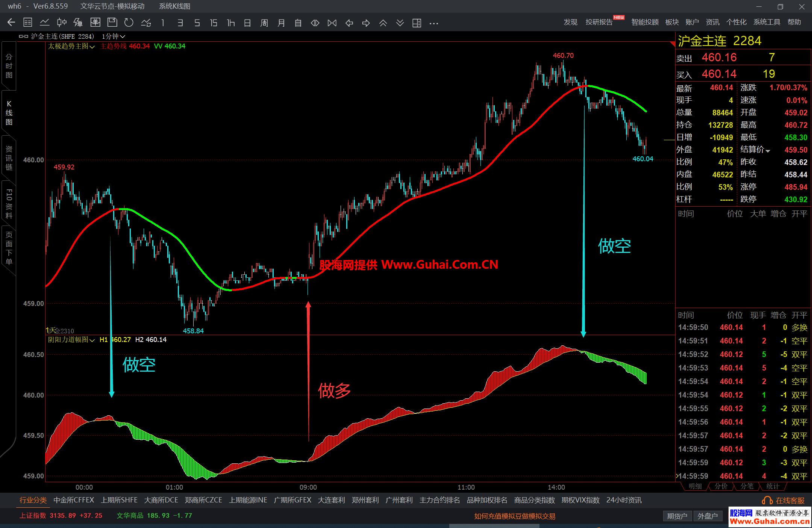Open the quote list icon
The height and width of the screenshot is (528, 812).
click(28, 23)
